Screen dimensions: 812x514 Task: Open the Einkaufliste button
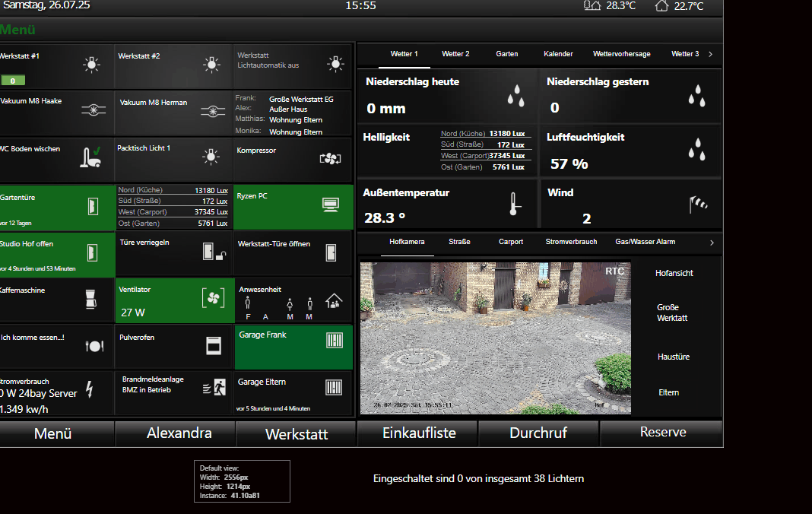coord(417,433)
